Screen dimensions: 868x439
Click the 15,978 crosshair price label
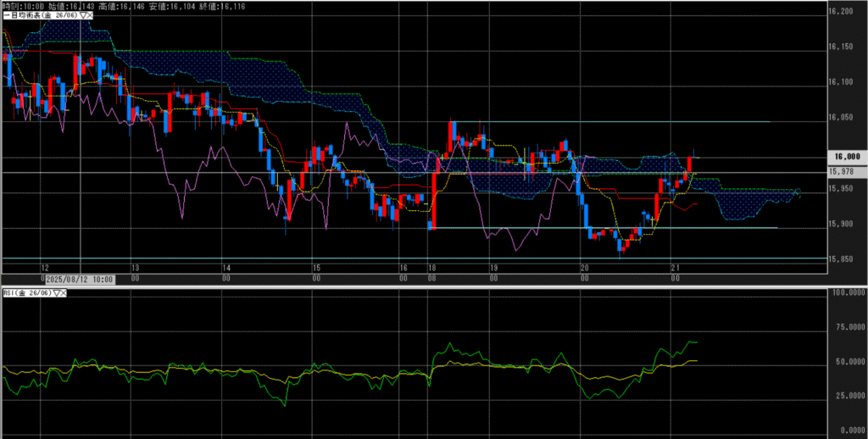point(843,172)
